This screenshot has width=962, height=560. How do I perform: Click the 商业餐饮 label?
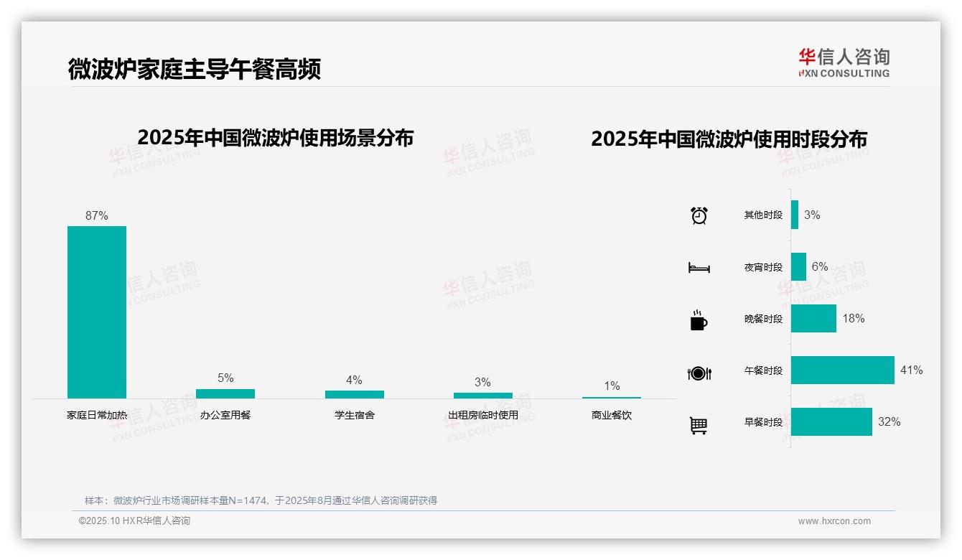tap(611, 414)
